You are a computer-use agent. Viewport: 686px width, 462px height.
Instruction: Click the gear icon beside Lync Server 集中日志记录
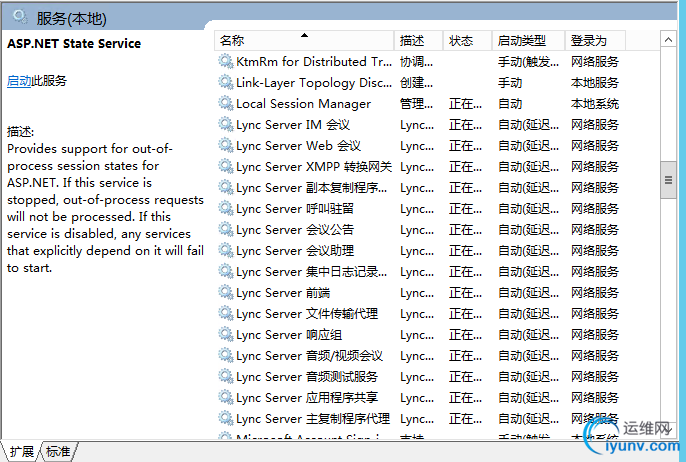[226, 271]
